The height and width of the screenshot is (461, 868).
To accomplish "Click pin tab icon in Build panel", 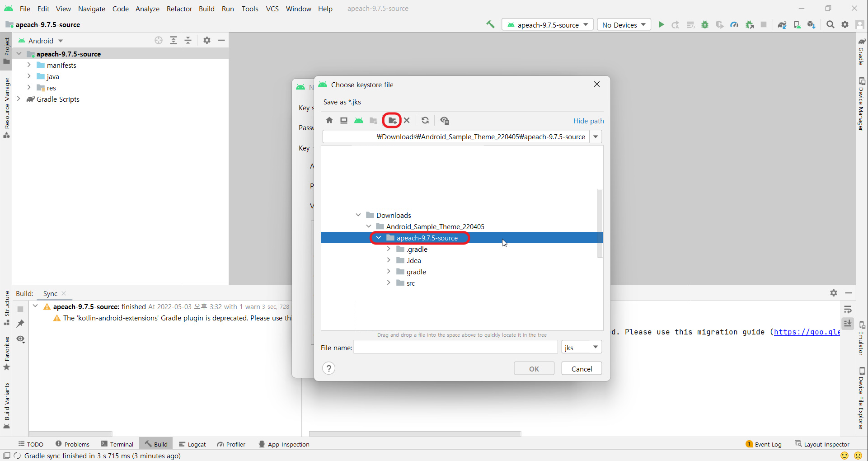I will [x=20, y=324].
